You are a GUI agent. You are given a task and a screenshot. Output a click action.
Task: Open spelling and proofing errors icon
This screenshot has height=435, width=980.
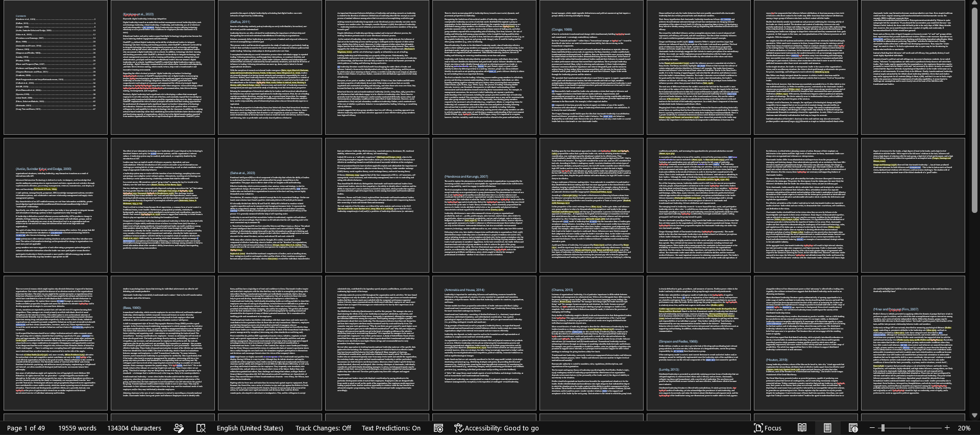(201, 428)
